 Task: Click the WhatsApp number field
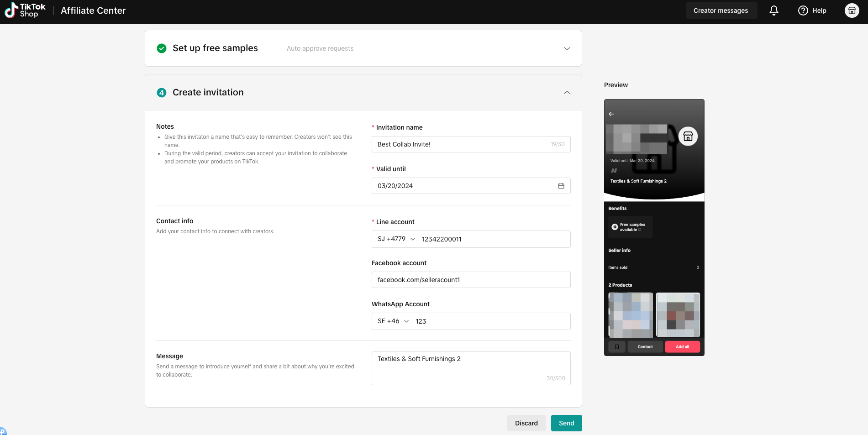point(491,321)
